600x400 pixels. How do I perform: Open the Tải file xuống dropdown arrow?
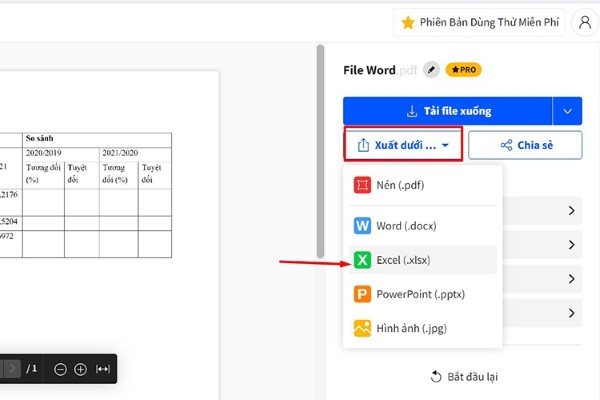click(x=567, y=111)
